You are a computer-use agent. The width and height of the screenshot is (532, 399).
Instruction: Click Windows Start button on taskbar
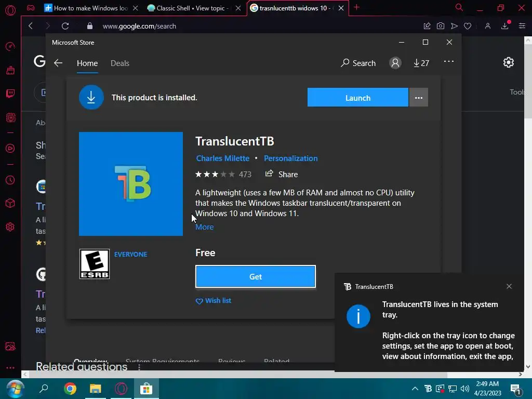coord(15,389)
